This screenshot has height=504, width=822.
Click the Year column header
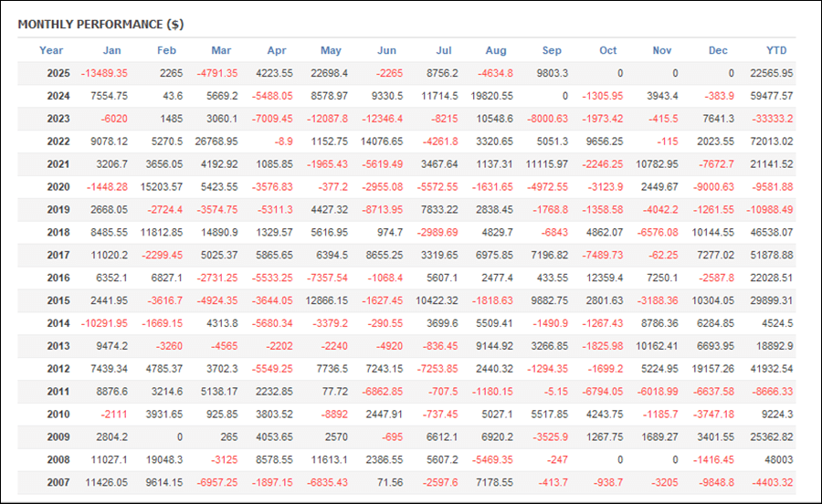[51, 51]
